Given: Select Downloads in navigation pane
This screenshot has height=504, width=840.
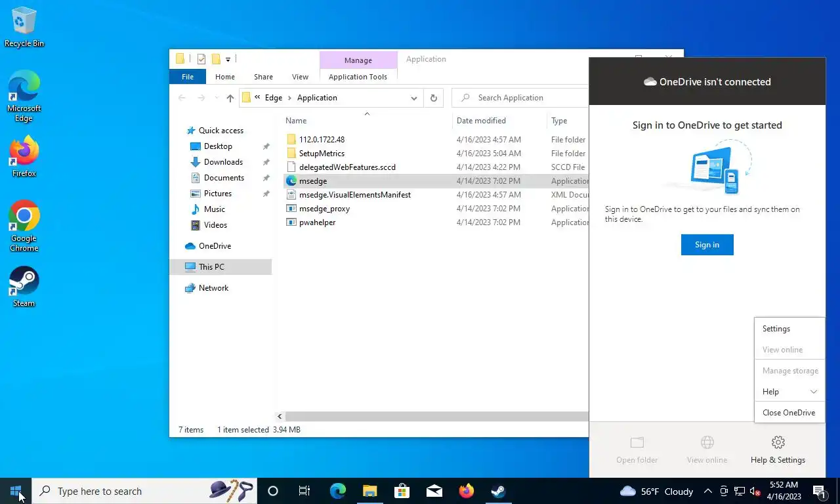Looking at the screenshot, I should pos(223,162).
